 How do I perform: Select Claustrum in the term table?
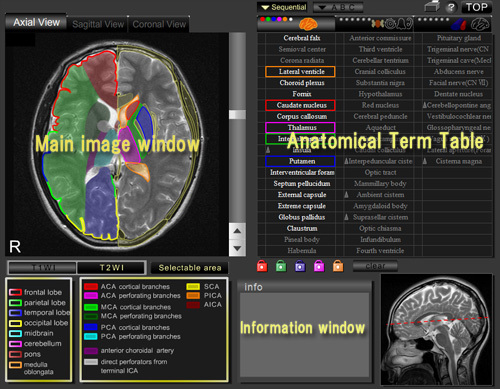(302, 228)
